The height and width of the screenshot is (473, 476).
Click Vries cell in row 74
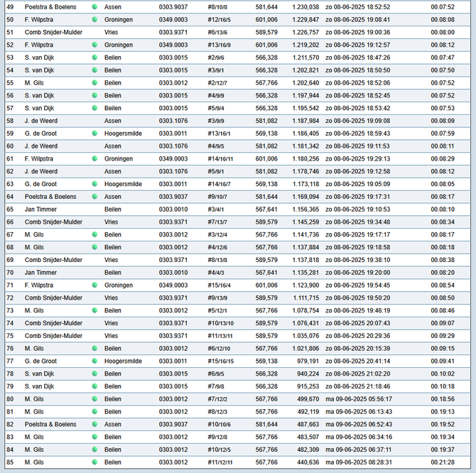[111, 323]
